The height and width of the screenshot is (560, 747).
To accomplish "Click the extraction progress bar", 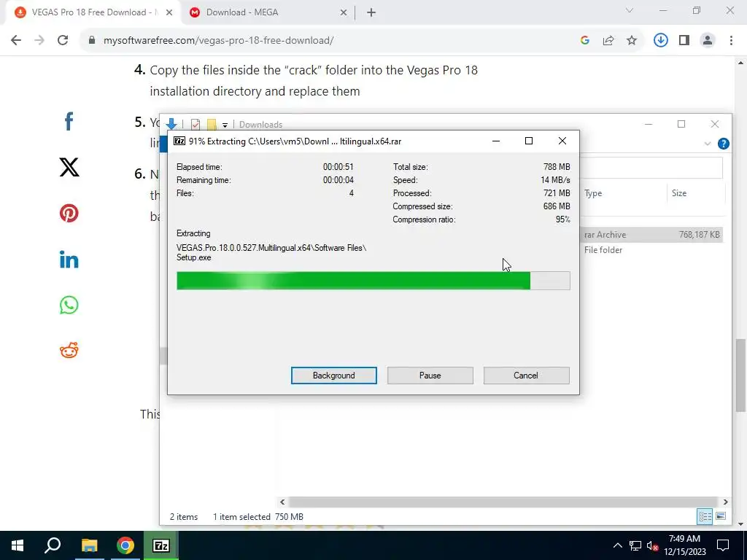I will pyautogui.click(x=373, y=281).
